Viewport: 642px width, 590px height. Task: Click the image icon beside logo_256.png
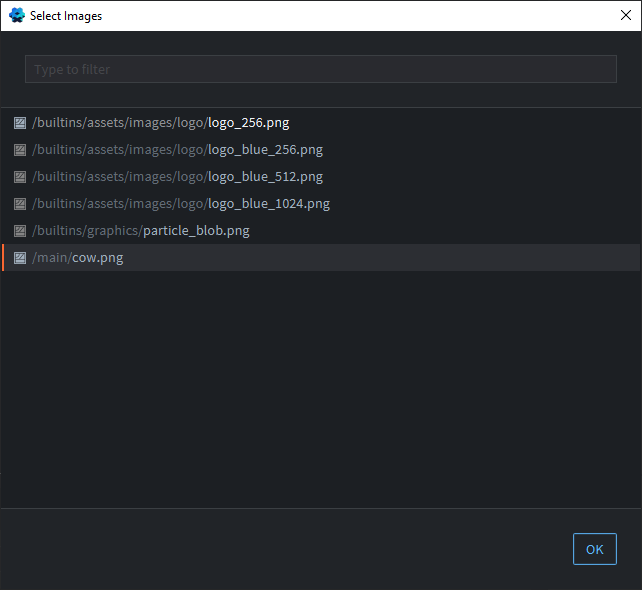[x=20, y=123]
